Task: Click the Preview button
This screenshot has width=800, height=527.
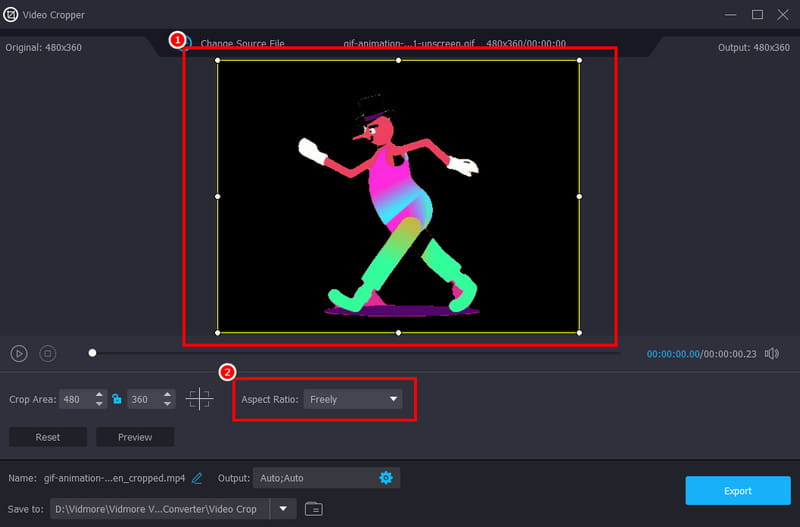Action: point(135,437)
